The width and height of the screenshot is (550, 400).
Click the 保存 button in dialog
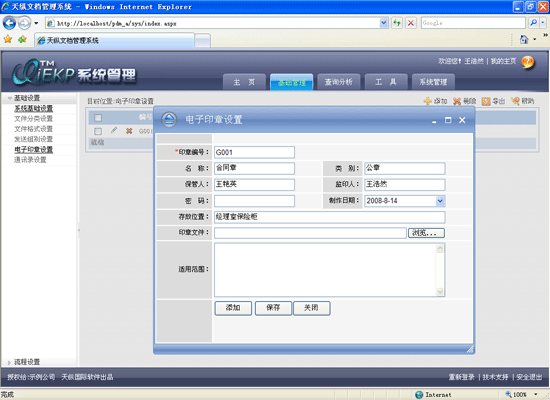[273, 308]
